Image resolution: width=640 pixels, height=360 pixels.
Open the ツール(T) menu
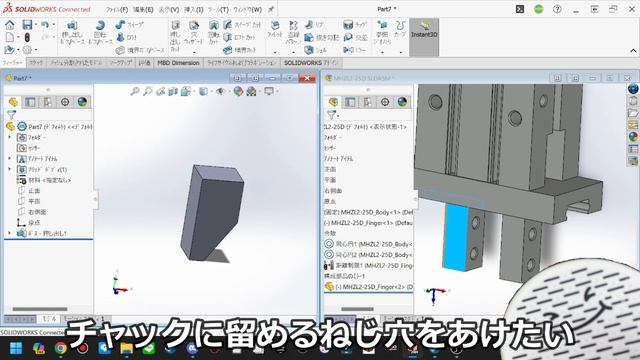218,9
